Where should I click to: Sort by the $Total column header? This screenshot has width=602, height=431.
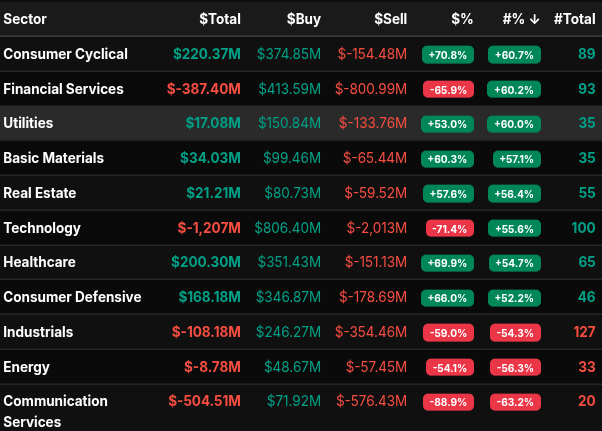pyautogui.click(x=219, y=19)
